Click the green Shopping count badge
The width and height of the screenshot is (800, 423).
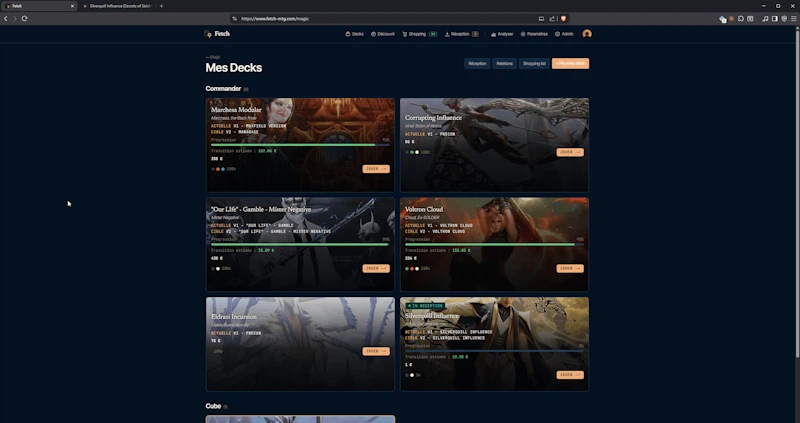coord(433,34)
